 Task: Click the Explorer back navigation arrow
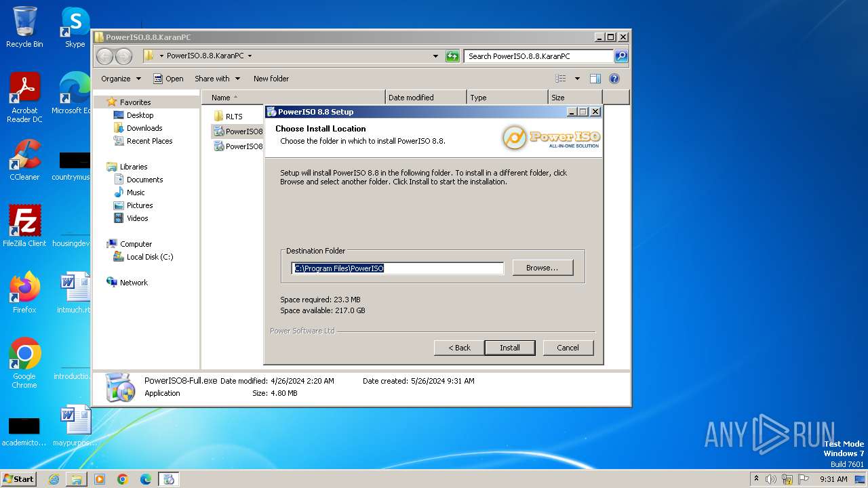pos(104,56)
